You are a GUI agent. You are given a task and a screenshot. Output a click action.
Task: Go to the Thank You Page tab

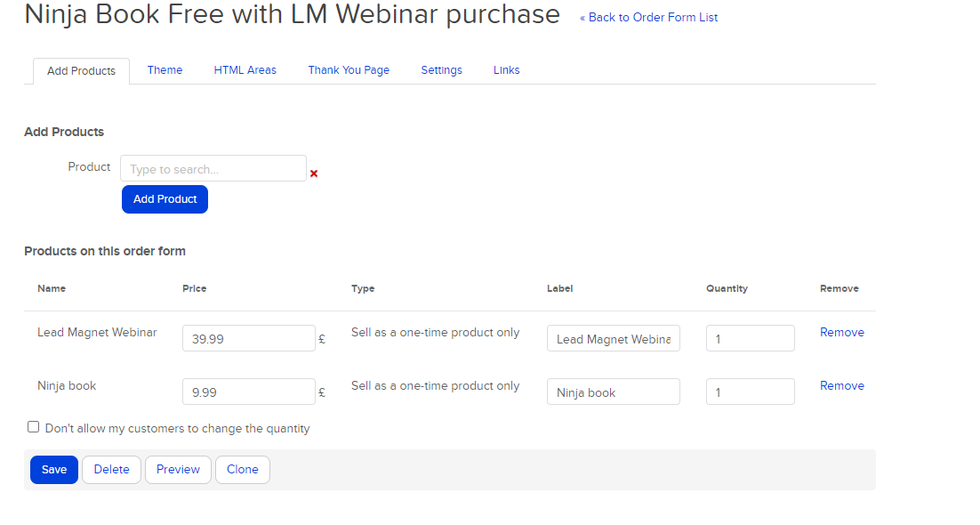[349, 70]
